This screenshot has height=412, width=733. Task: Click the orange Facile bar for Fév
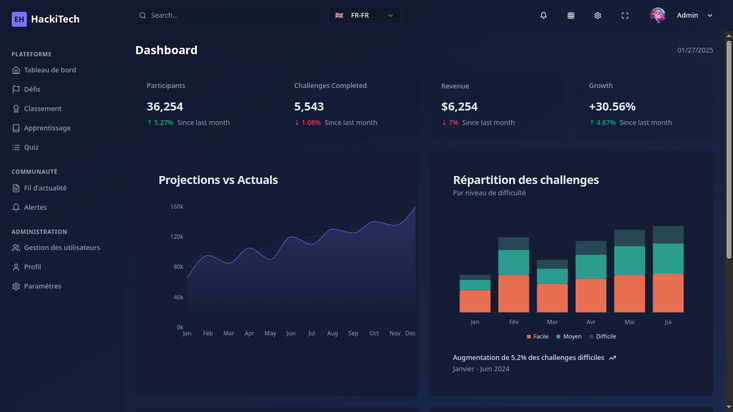(x=513, y=294)
